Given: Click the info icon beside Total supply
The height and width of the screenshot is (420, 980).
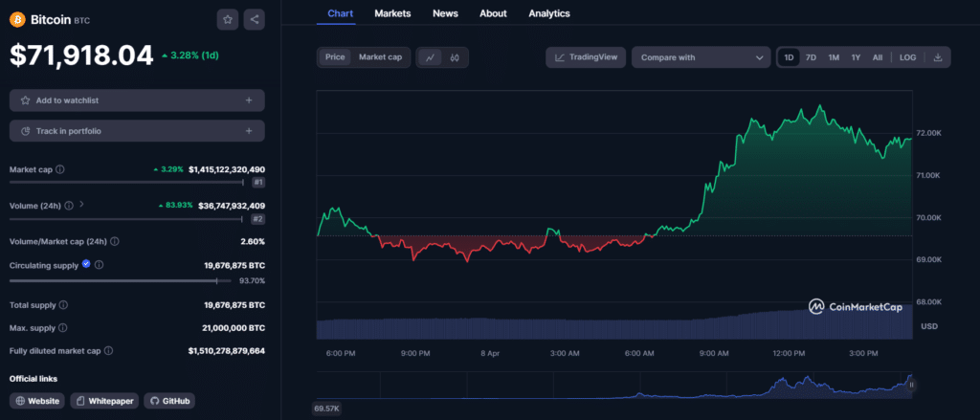Looking at the screenshot, I should 63,305.
